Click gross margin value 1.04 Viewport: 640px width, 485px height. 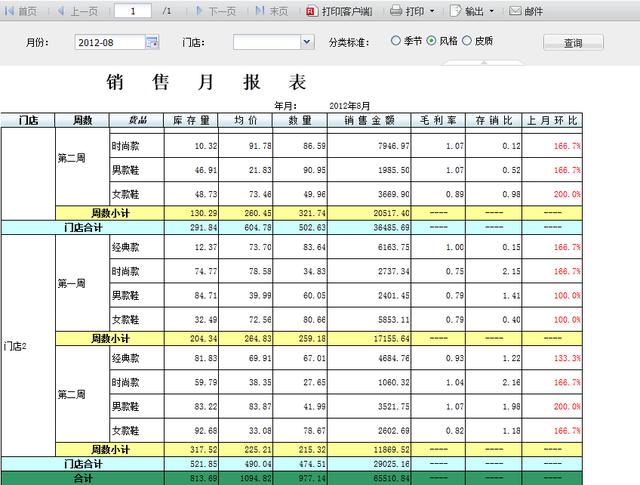click(455, 382)
